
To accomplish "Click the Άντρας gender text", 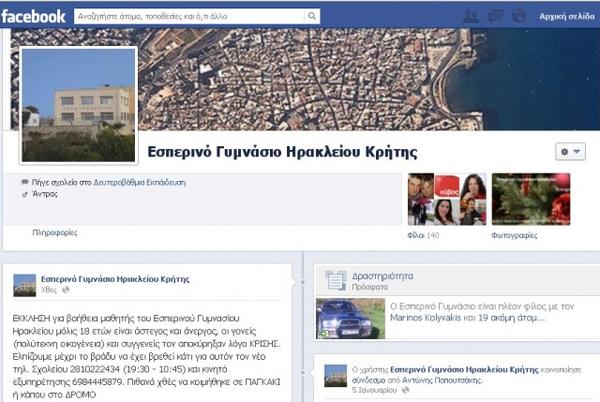I will point(45,194).
